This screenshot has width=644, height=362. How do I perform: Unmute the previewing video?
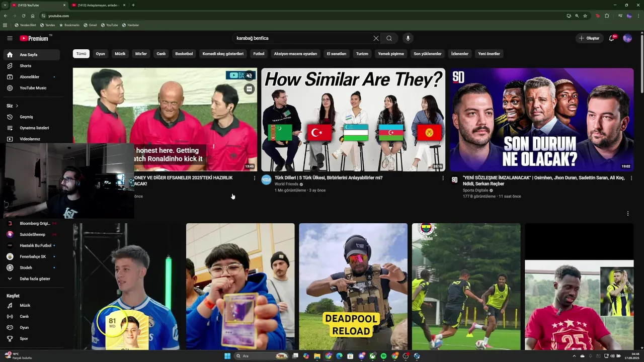click(x=249, y=76)
